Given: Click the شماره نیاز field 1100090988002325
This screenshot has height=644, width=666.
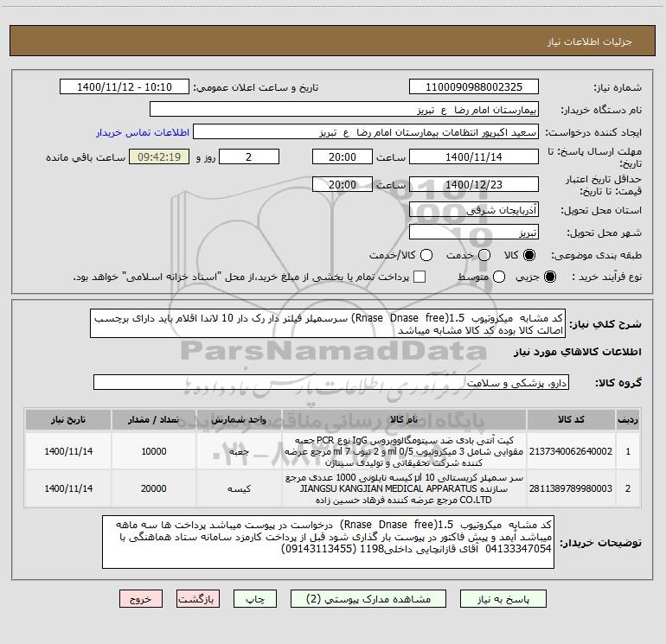Looking at the screenshot, I should (474, 87).
